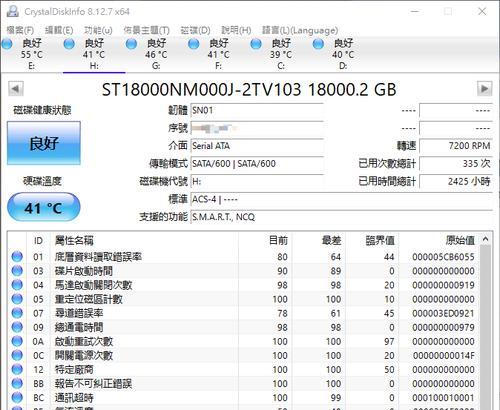Click the drive title ST18000NM000J-2TV103

click(201, 89)
